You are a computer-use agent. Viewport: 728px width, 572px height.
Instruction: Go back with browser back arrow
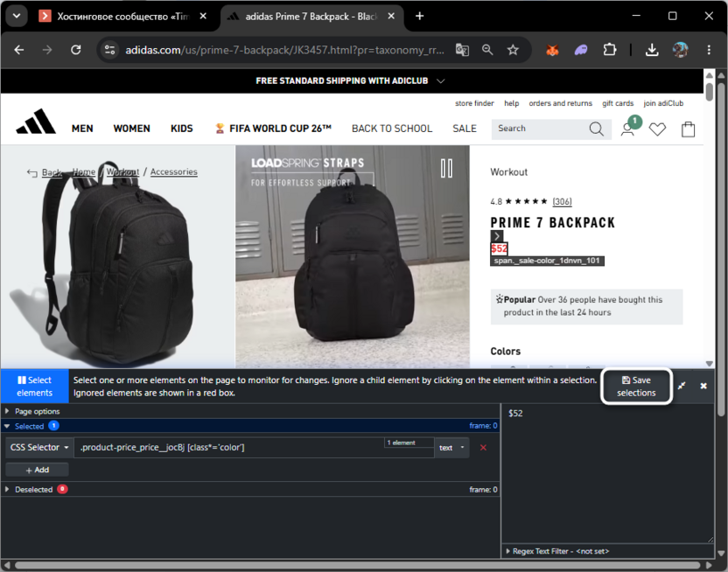click(19, 50)
